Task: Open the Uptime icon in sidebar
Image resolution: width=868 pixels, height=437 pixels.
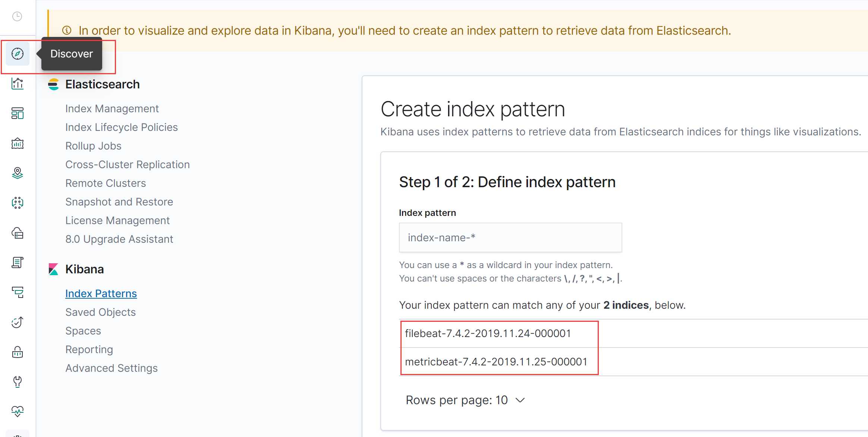Action: point(18,322)
